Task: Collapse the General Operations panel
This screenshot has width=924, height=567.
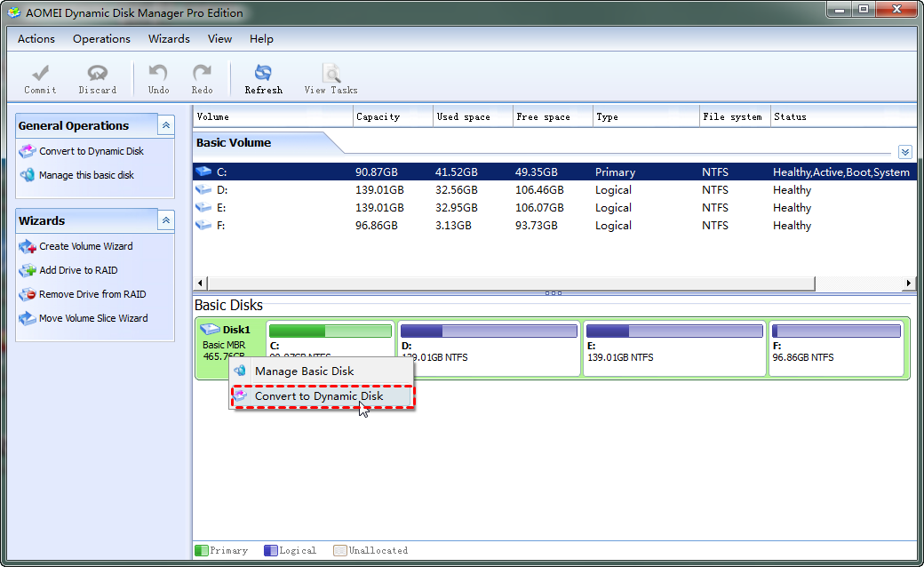Action: click(x=166, y=125)
